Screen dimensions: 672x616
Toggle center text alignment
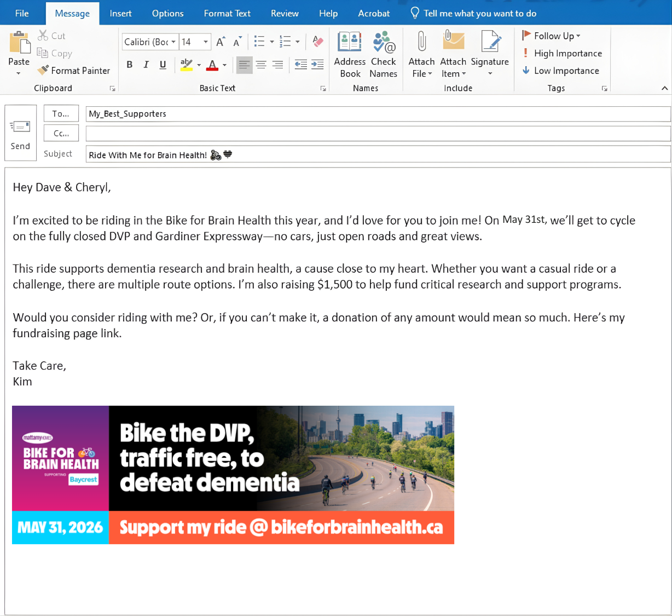261,65
